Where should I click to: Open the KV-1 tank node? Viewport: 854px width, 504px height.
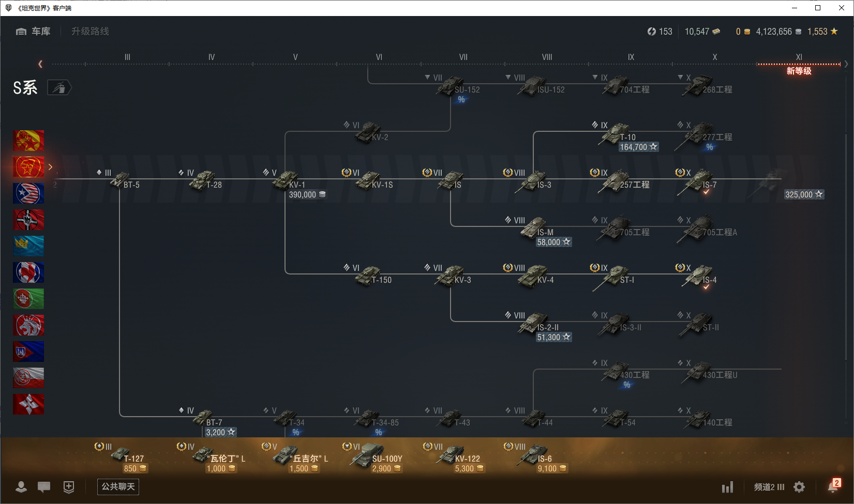(x=290, y=182)
